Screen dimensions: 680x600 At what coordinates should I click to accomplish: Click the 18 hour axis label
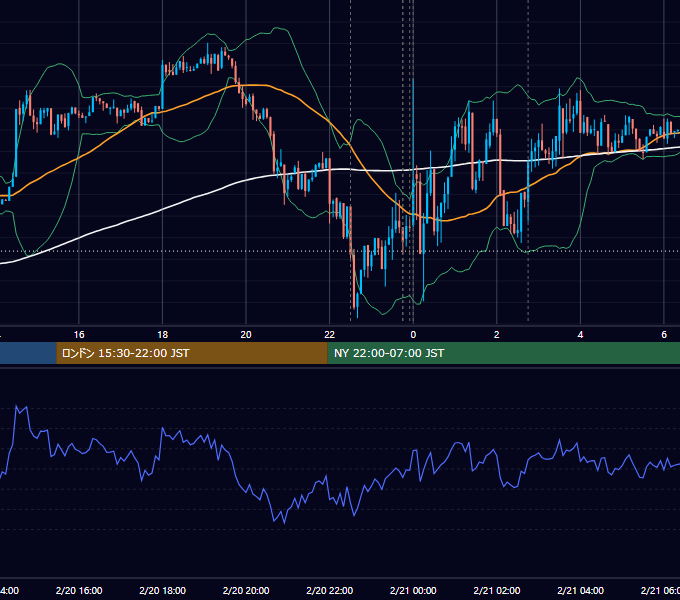163,335
